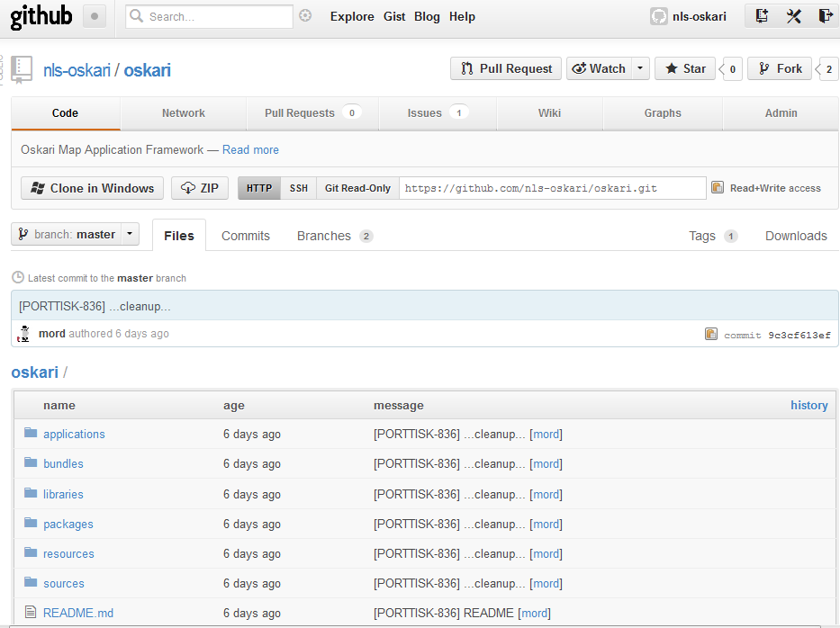Click the notification indicator dot button

pos(95,16)
